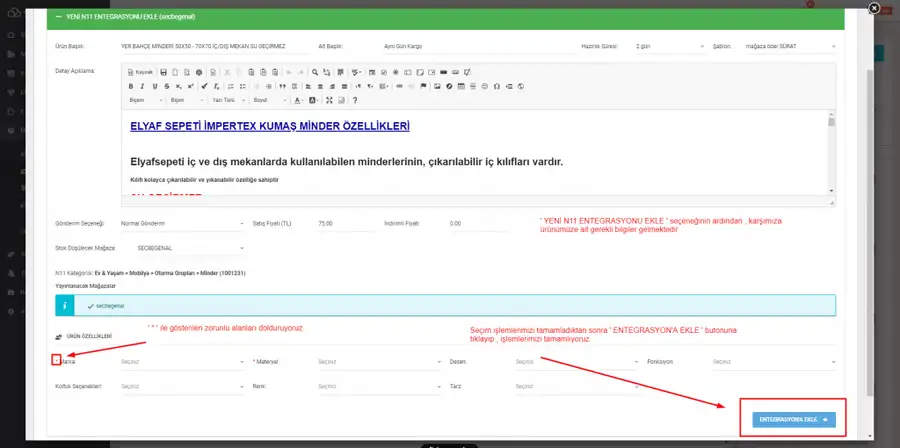Open the Gönderim Seçeneği dropdown

click(183, 224)
